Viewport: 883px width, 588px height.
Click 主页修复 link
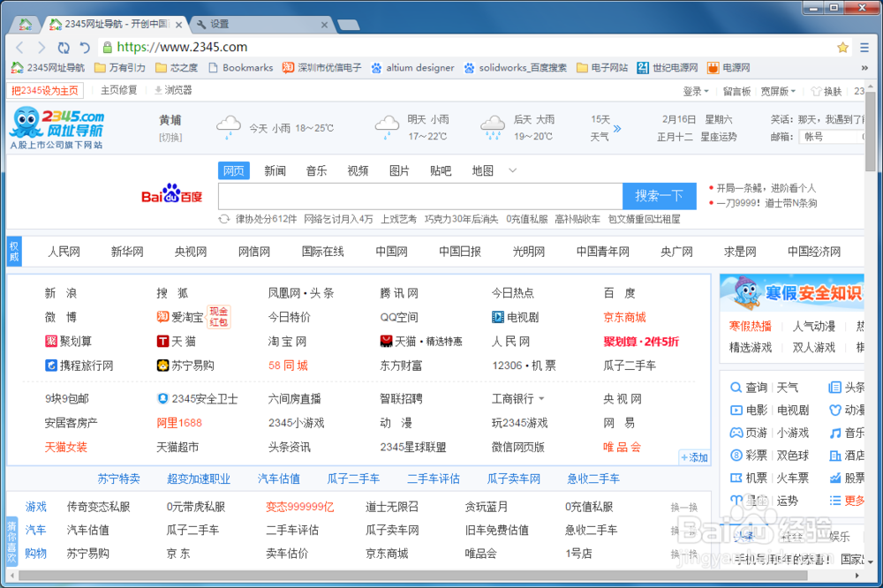click(119, 90)
